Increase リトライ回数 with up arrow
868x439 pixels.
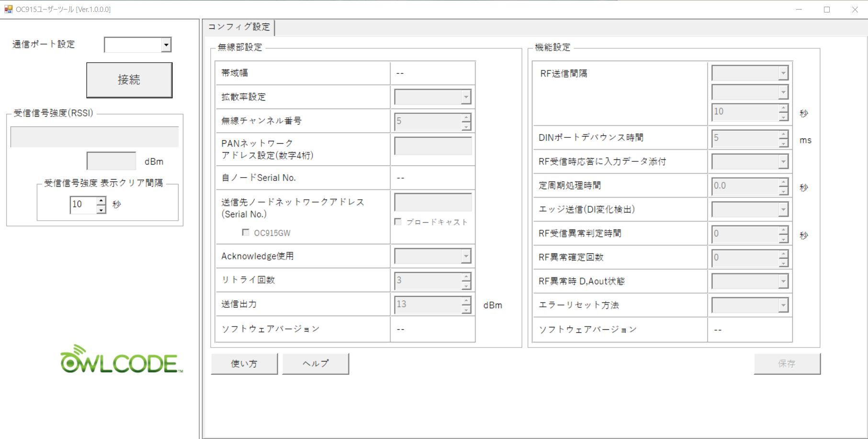coord(466,276)
